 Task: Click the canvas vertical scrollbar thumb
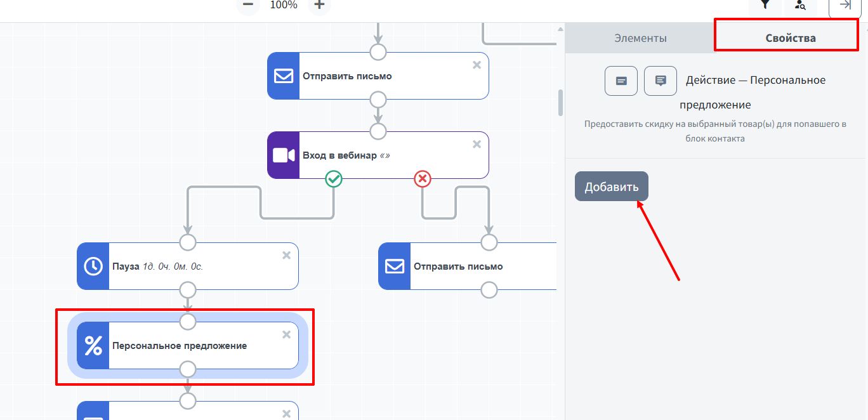560,102
